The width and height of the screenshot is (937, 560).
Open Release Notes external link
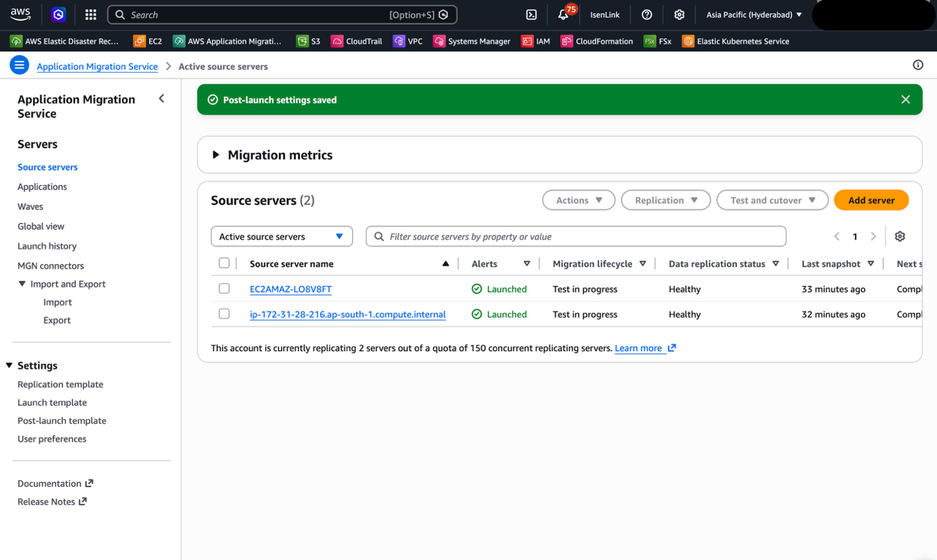point(52,502)
